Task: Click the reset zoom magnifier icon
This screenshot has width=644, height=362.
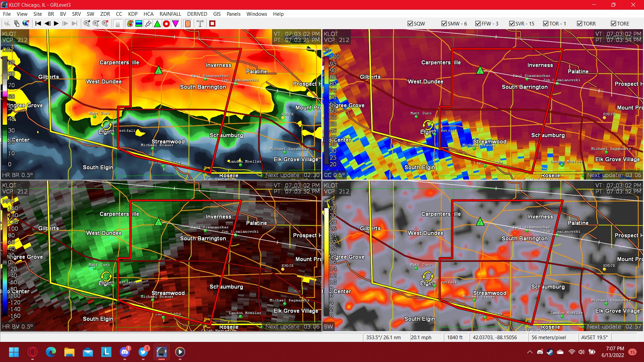Action: click(x=105, y=23)
